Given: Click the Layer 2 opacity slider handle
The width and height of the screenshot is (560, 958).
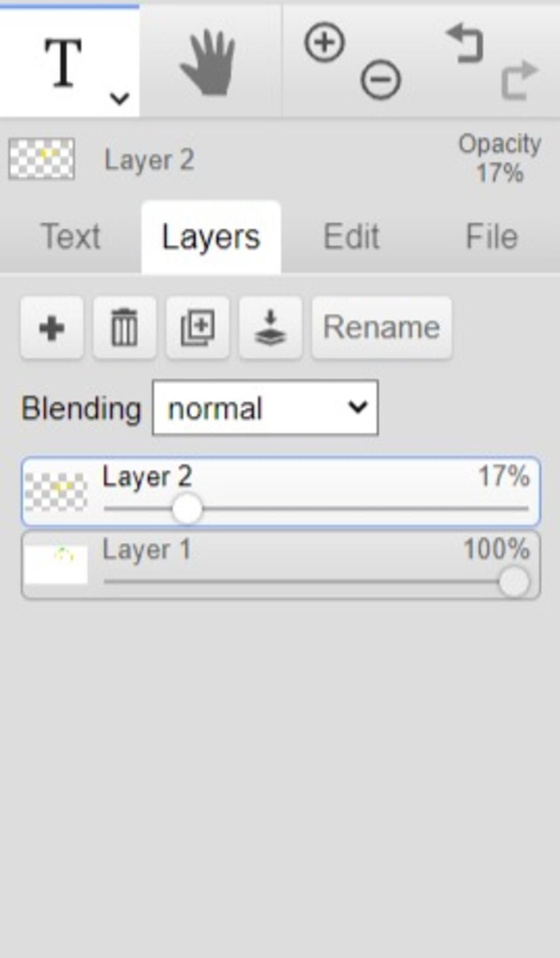Looking at the screenshot, I should pyautogui.click(x=187, y=509).
